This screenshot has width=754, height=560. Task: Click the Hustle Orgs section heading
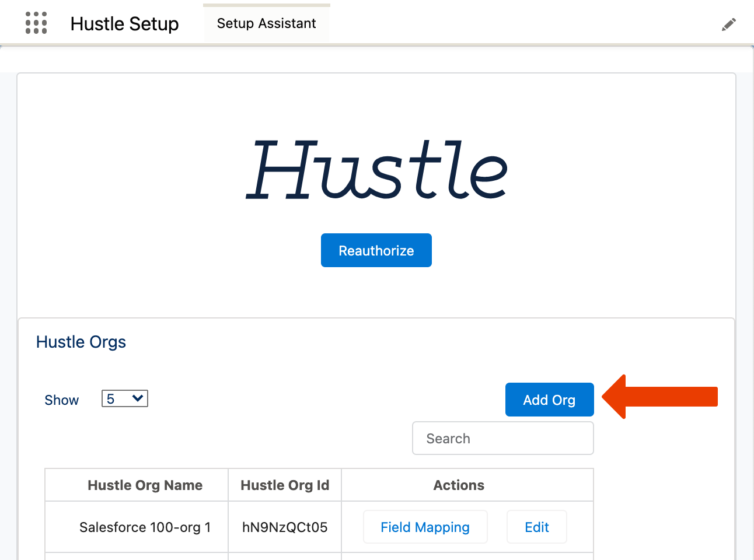(81, 342)
